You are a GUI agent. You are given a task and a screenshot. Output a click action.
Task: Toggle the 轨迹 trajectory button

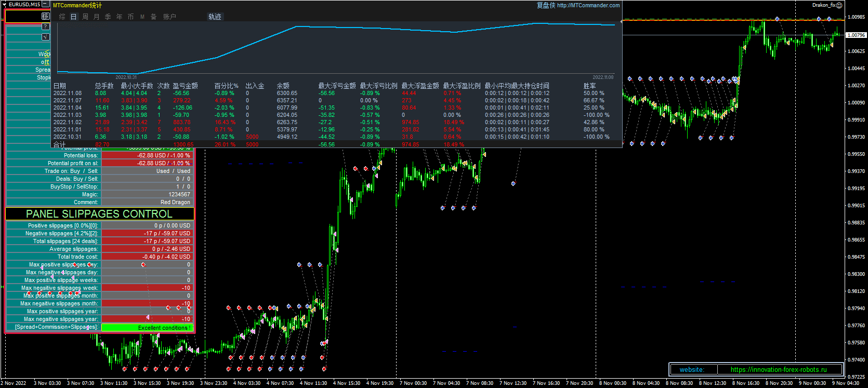coord(215,17)
